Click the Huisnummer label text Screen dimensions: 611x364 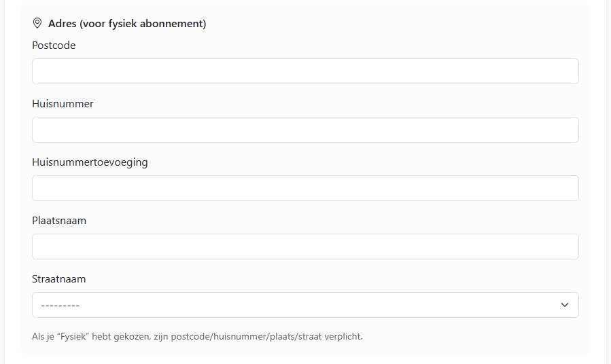tap(63, 104)
